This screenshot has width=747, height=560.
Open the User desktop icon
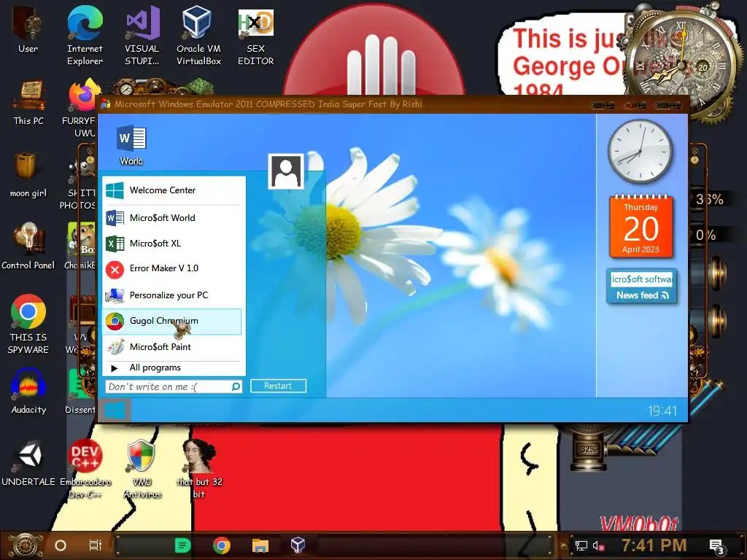tap(28, 29)
